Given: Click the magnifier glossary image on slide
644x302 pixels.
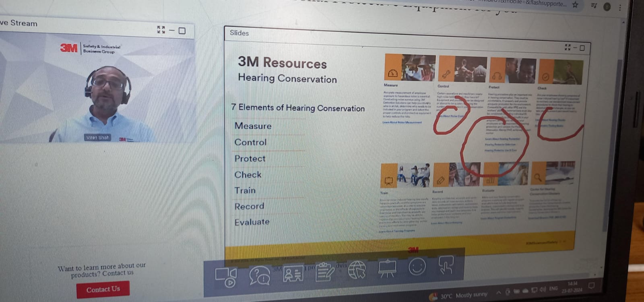Looking at the screenshot, I should (x=553, y=173).
